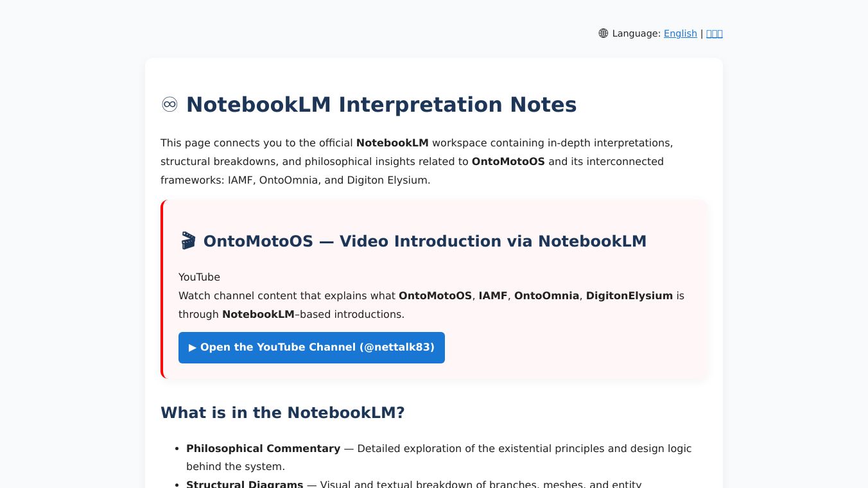Click bold "OntoOmnia" in the video description

[x=546, y=295]
